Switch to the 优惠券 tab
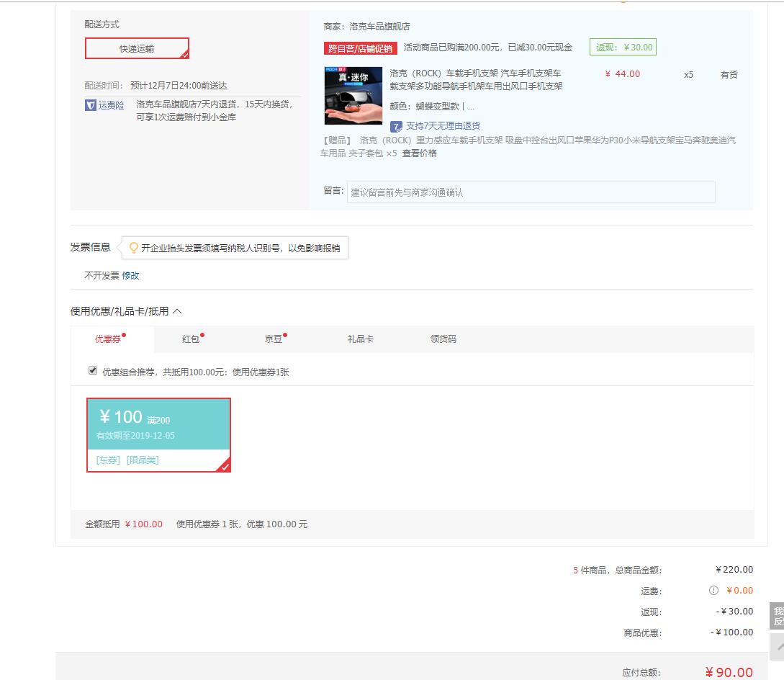784x680 pixels. point(108,339)
